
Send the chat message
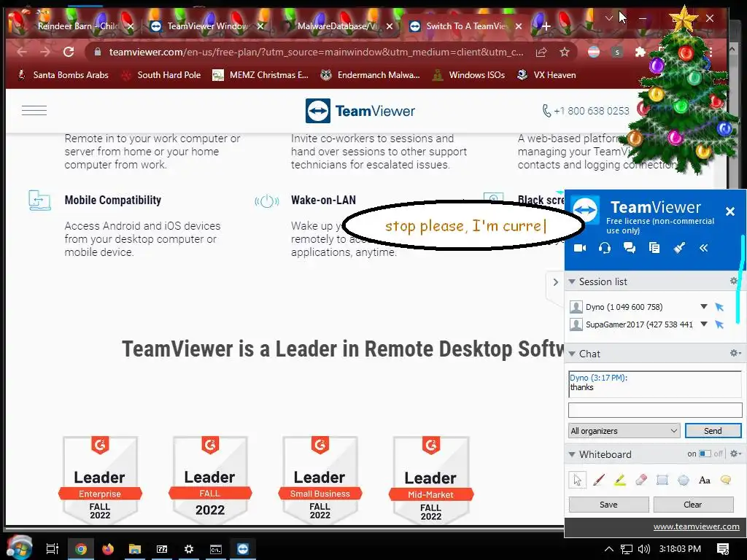point(713,431)
